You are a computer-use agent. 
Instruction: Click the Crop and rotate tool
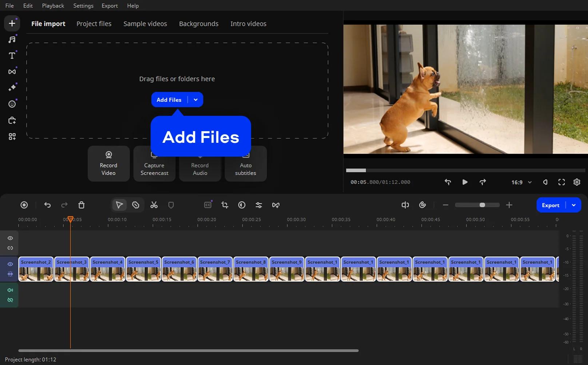coord(225,205)
